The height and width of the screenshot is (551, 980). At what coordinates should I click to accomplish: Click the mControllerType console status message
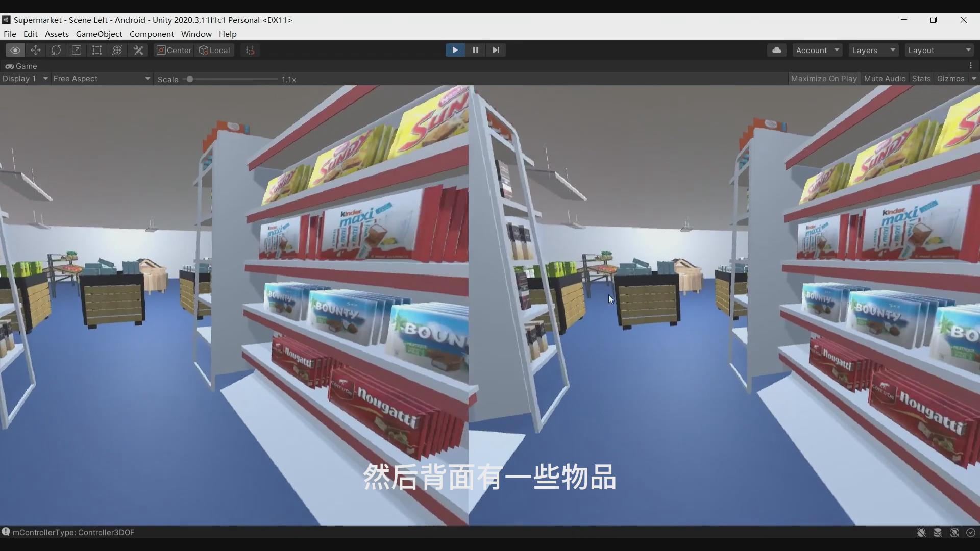(x=73, y=532)
